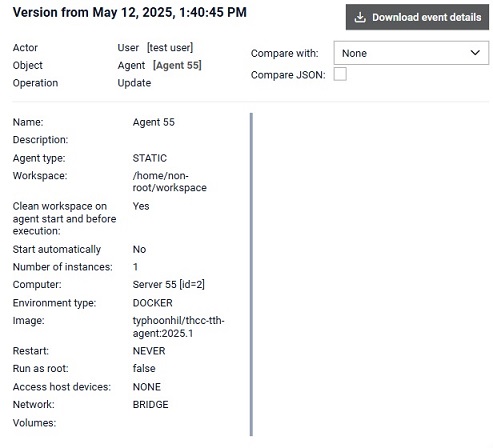Click the dropdown chevron next to None
This screenshot has height=448, width=493.
click(475, 53)
